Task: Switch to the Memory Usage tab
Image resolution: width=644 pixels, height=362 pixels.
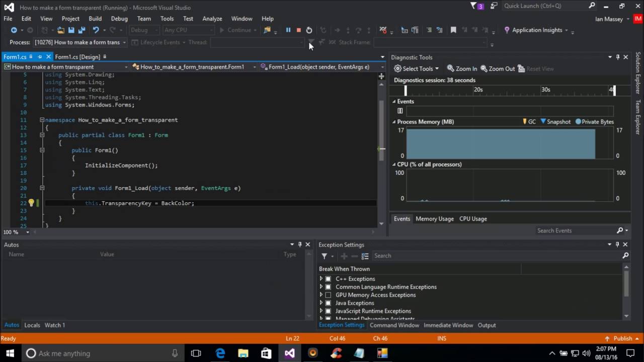Action: (435, 219)
